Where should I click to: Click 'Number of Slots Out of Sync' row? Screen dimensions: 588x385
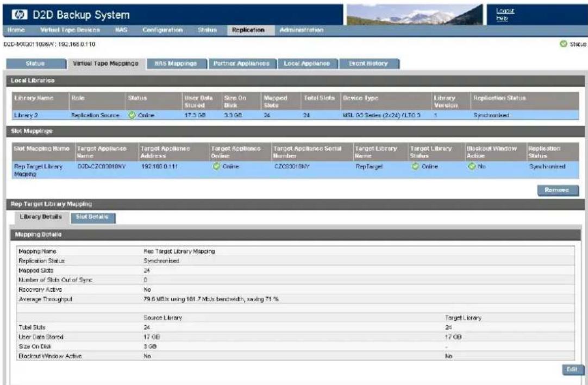point(296,280)
